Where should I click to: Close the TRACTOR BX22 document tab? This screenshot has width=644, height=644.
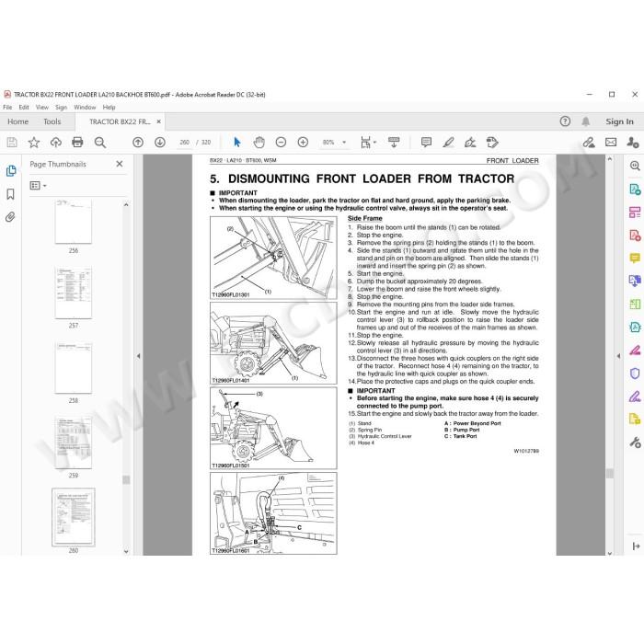158,121
